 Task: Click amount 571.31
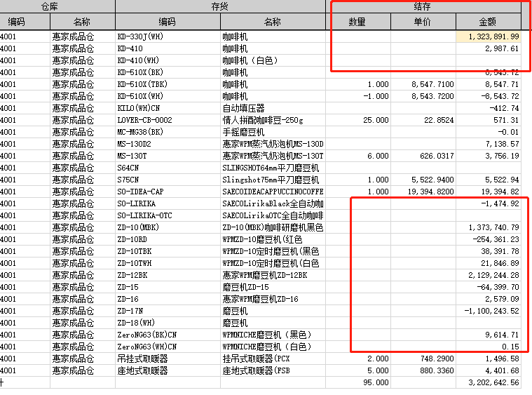click(489, 120)
